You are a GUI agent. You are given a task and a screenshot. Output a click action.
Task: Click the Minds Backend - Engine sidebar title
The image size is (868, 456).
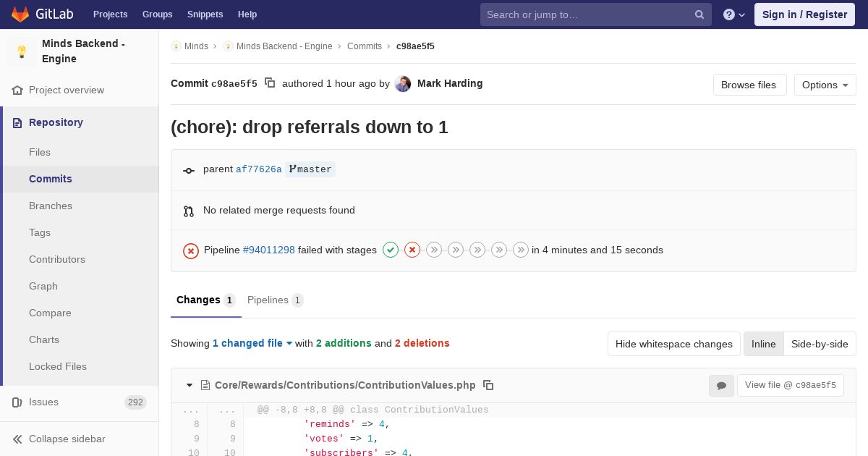(x=83, y=51)
